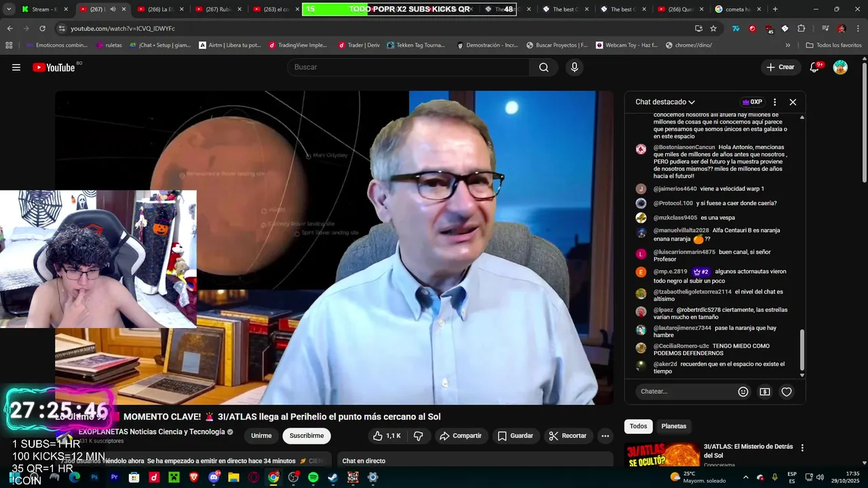Open Chrome media controls icon
Image resolution: width=868 pixels, height=488 pixels.
tap(825, 28)
